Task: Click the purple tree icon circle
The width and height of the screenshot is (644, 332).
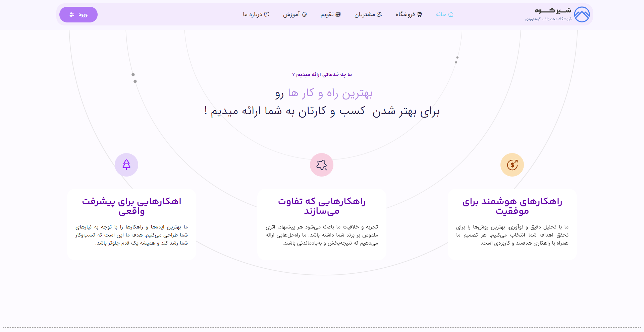Action: pyautogui.click(x=126, y=165)
